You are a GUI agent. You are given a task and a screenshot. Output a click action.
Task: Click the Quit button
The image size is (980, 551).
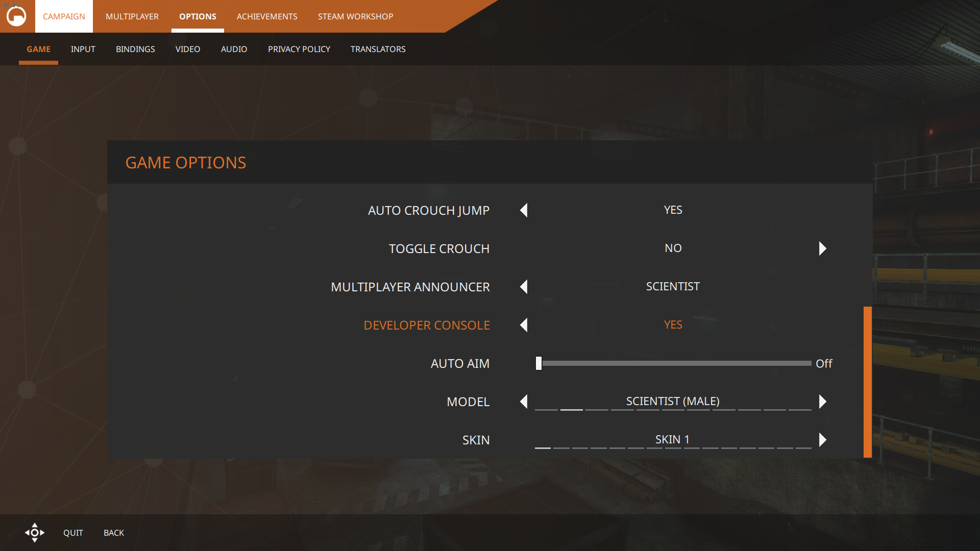pyautogui.click(x=73, y=533)
